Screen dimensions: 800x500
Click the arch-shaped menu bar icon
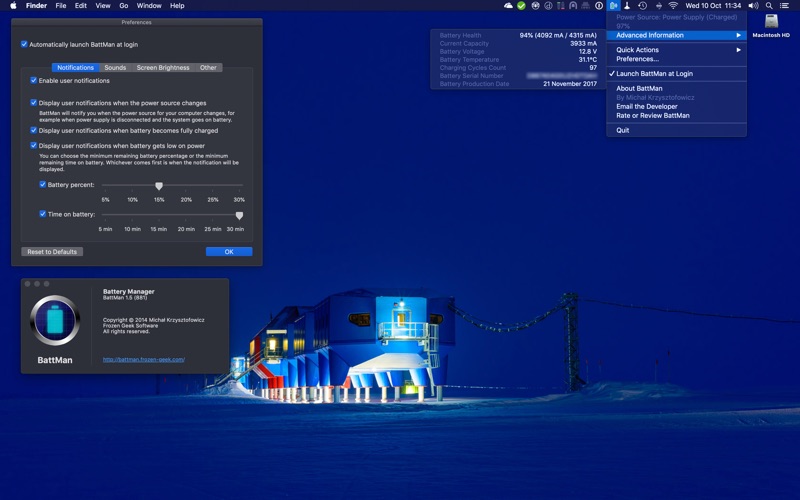[573, 6]
